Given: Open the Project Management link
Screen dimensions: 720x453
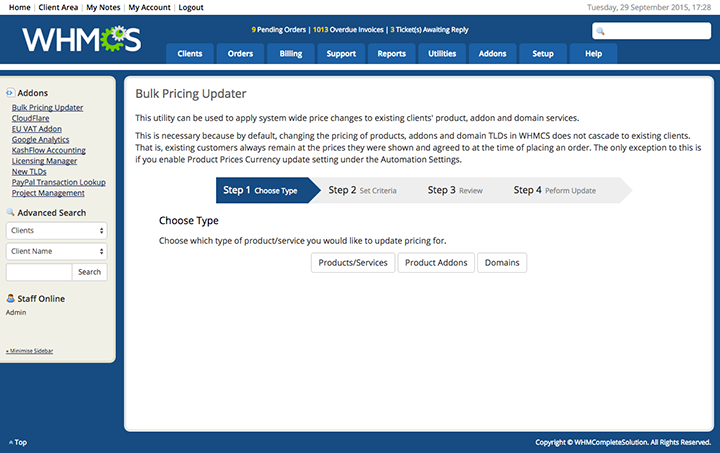Looking at the screenshot, I should 48,193.
